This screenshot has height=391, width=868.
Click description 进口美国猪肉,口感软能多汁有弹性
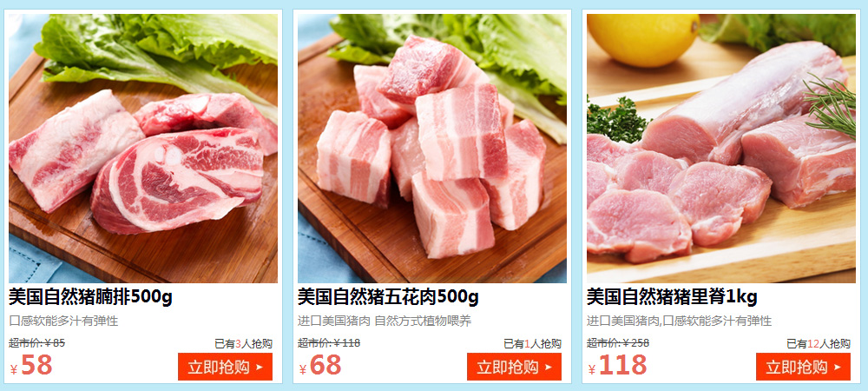[x=680, y=321]
